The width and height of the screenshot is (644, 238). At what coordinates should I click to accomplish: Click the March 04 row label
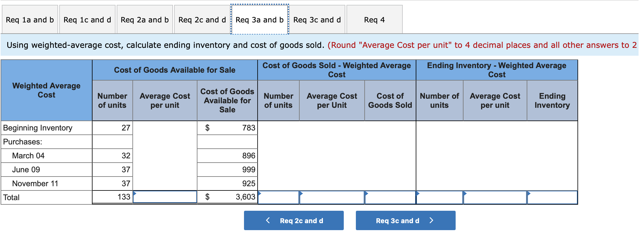tap(28, 156)
